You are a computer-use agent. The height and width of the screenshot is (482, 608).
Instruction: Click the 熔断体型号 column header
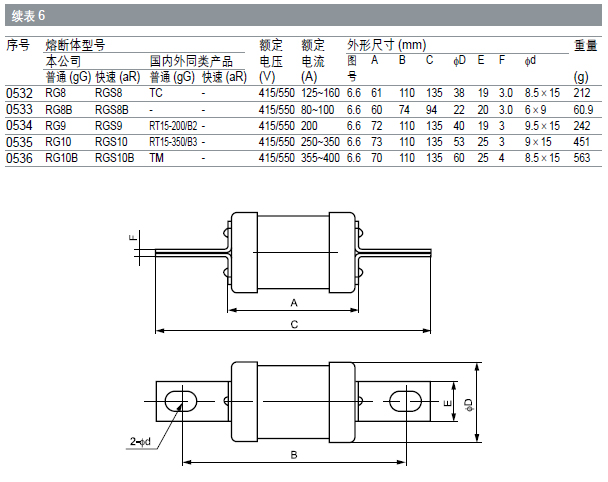76,46
